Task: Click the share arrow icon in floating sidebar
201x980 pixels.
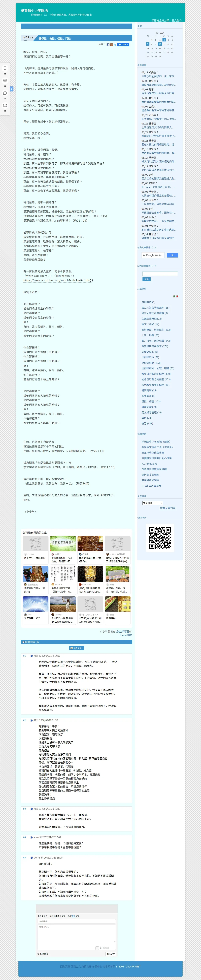Action: point(5,105)
